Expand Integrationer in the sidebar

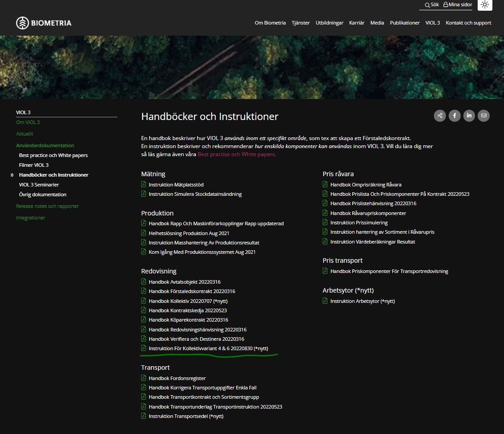(x=30, y=218)
